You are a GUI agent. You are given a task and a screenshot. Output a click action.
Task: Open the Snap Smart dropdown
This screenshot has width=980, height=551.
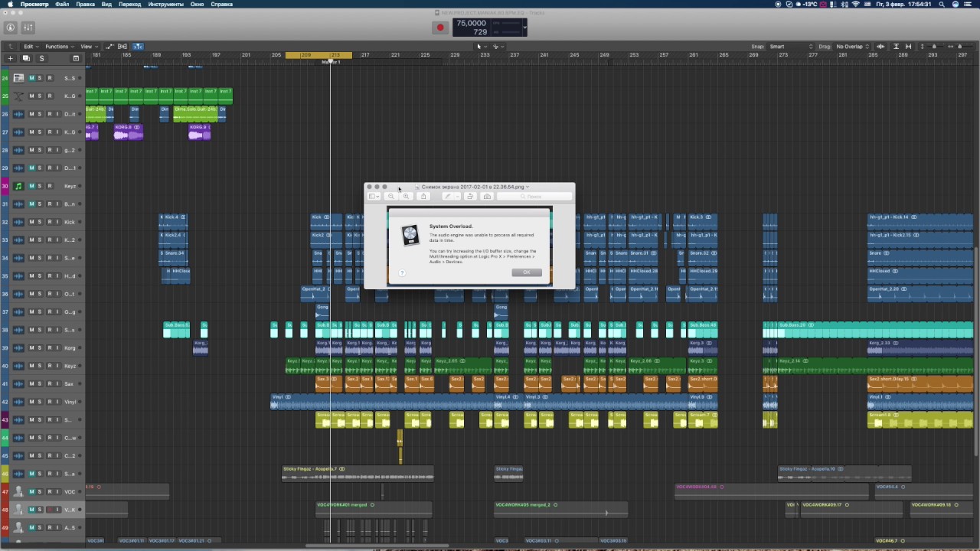click(x=792, y=47)
